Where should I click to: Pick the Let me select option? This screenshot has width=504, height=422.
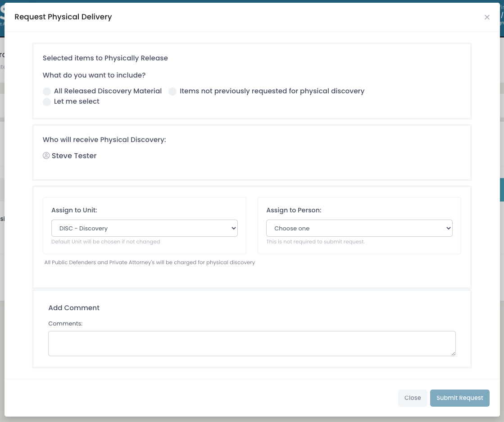coord(47,101)
